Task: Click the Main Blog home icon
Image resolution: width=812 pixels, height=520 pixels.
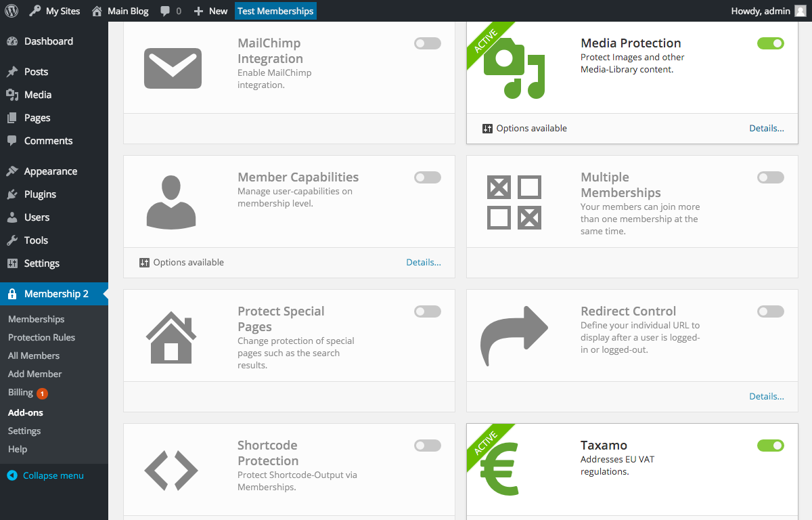Action: (x=97, y=11)
